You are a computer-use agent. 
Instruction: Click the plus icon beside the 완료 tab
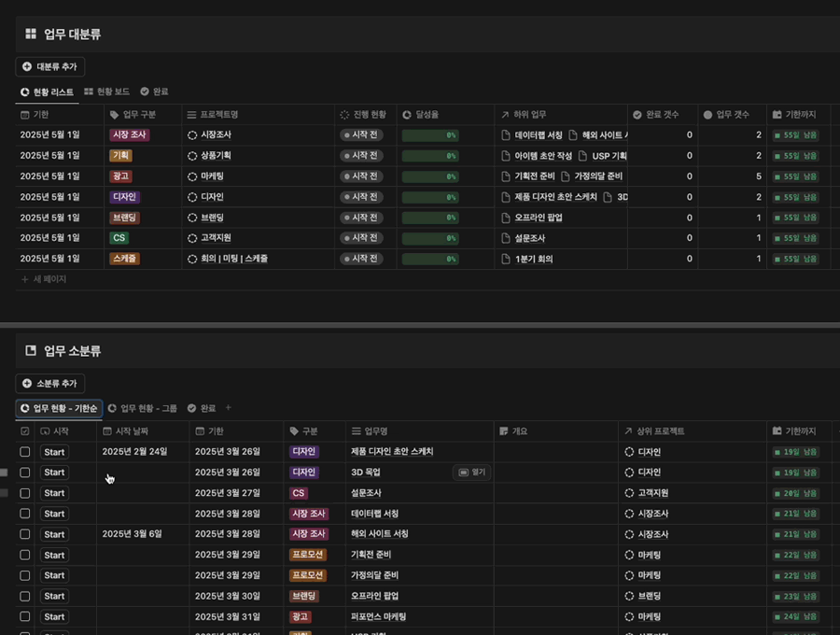(x=229, y=408)
